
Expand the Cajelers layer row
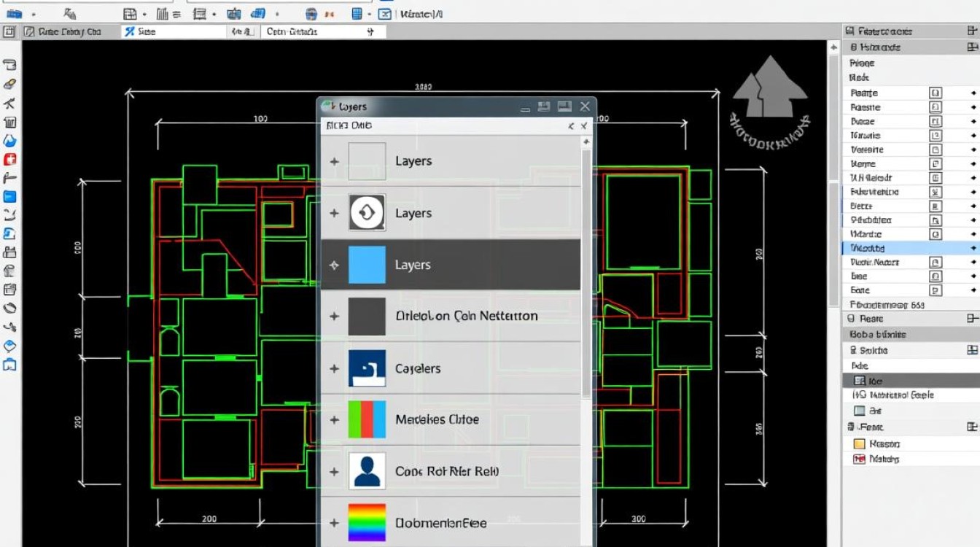334,368
